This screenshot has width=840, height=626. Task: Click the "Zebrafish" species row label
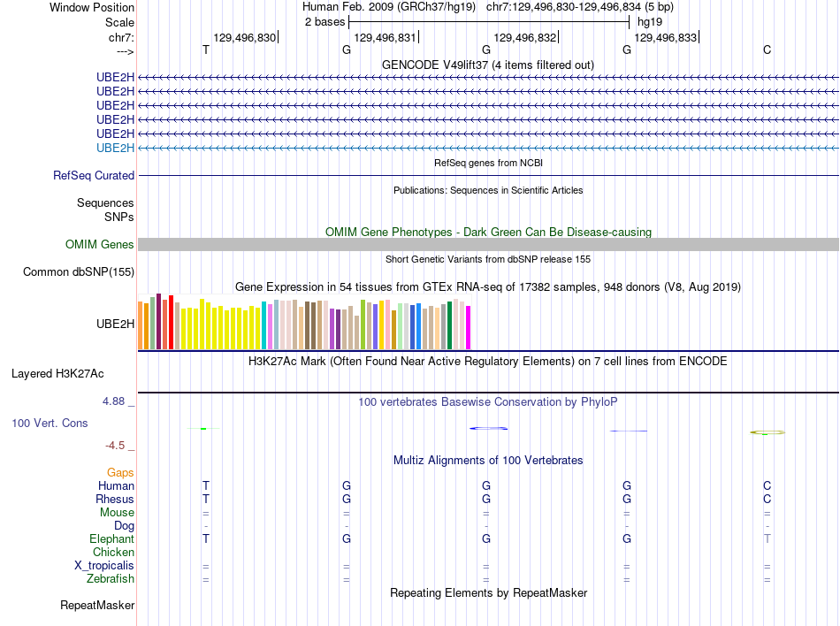click(x=111, y=579)
